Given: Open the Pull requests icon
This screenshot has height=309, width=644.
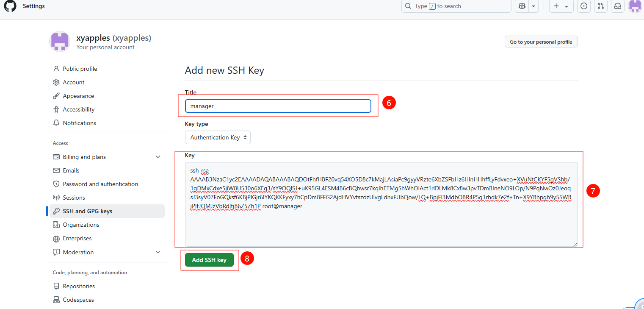Looking at the screenshot, I should point(601,6).
